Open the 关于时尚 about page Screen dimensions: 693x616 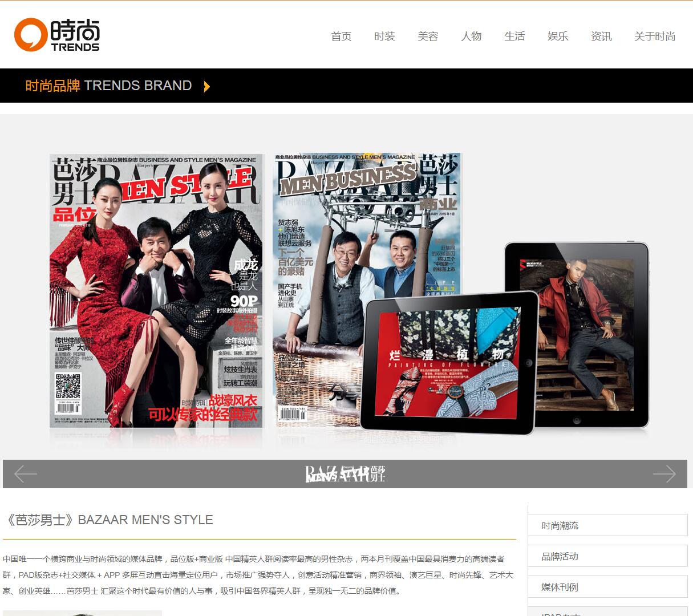coord(655,37)
